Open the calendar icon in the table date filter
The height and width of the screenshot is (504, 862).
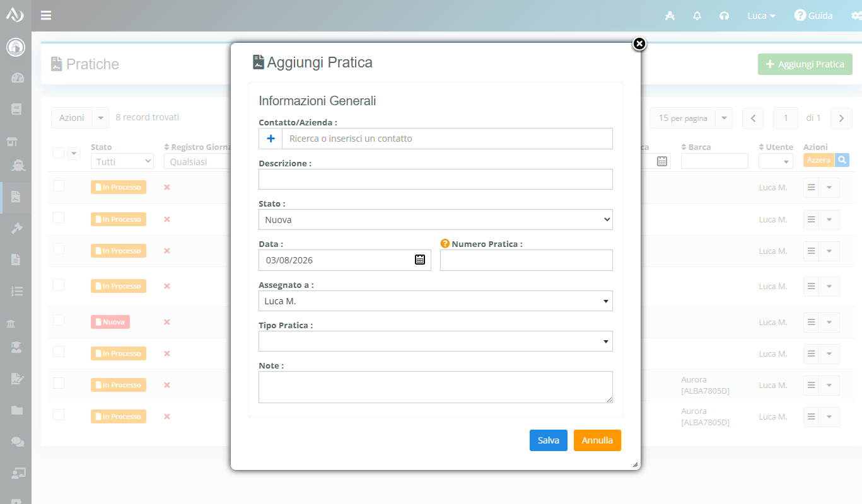pos(662,161)
